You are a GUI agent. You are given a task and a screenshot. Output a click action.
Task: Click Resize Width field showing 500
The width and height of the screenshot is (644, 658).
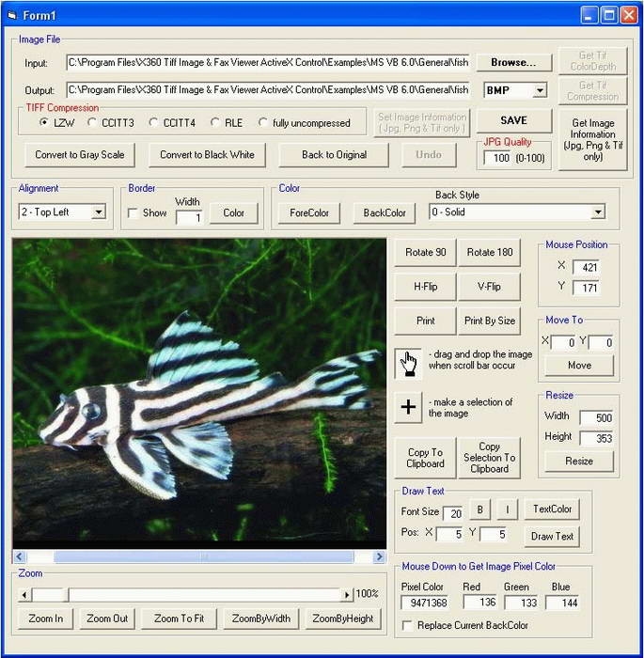(x=597, y=418)
